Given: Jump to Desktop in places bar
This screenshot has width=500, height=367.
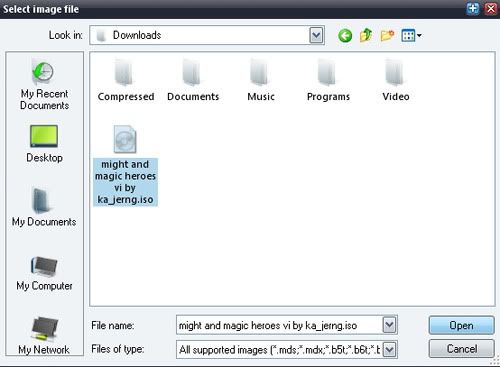Looking at the screenshot, I should pyautogui.click(x=44, y=144).
